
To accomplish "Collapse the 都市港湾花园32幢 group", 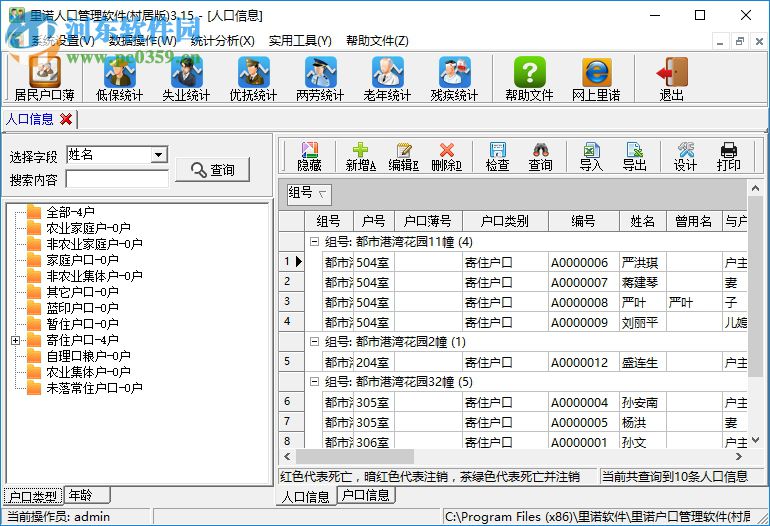I will pyautogui.click(x=314, y=382).
